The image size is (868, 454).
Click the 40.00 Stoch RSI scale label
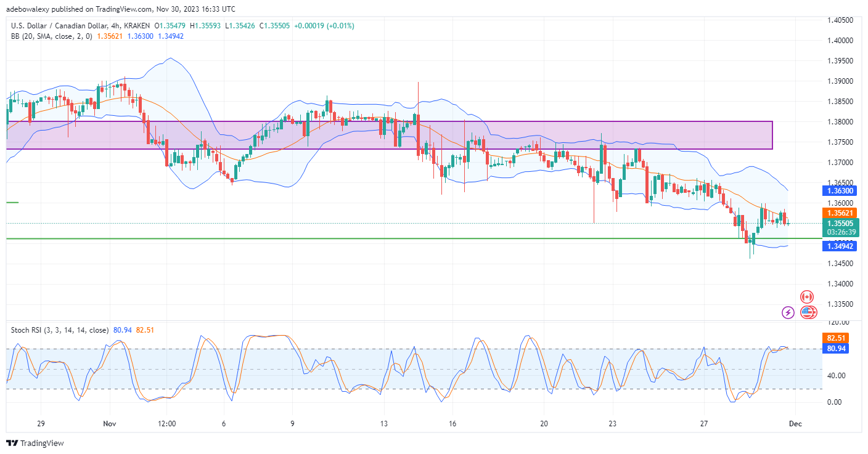[x=835, y=376]
